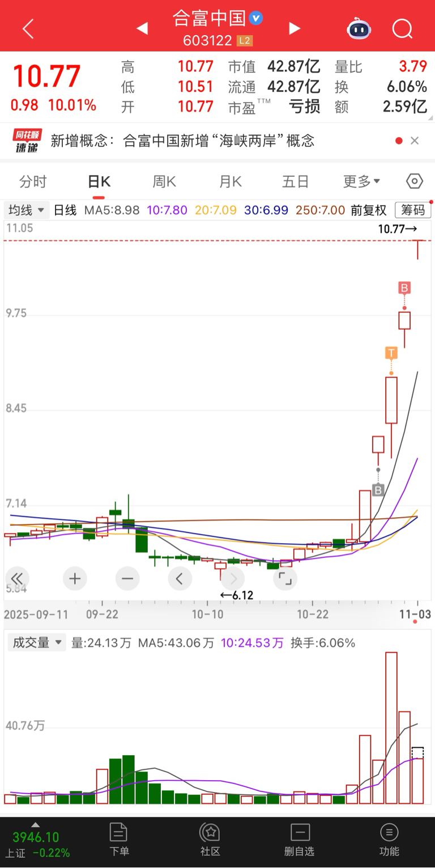Open the 均线 indicator dropdown
The image size is (435, 868).
coord(26,210)
